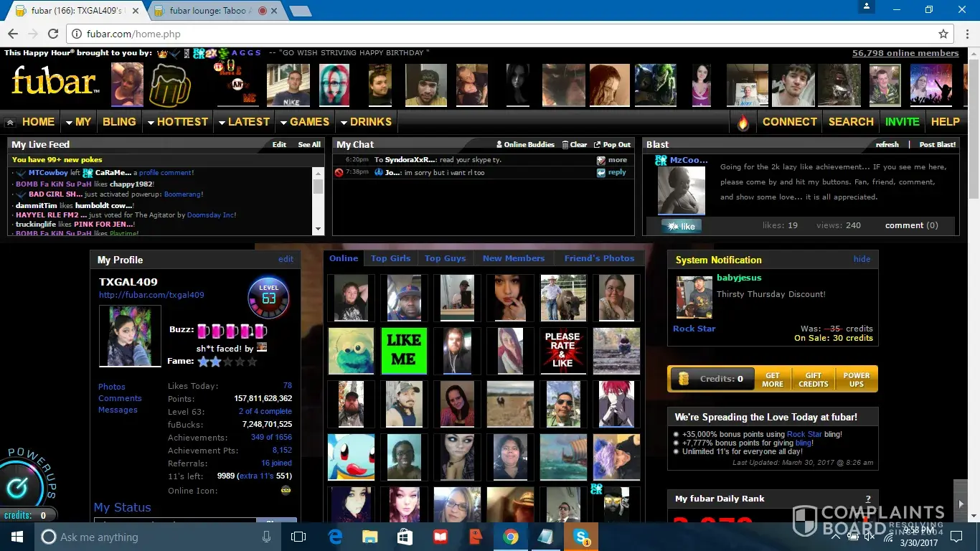The height and width of the screenshot is (551, 980).
Task: Open the Messages link in My Profile
Action: [x=118, y=410]
